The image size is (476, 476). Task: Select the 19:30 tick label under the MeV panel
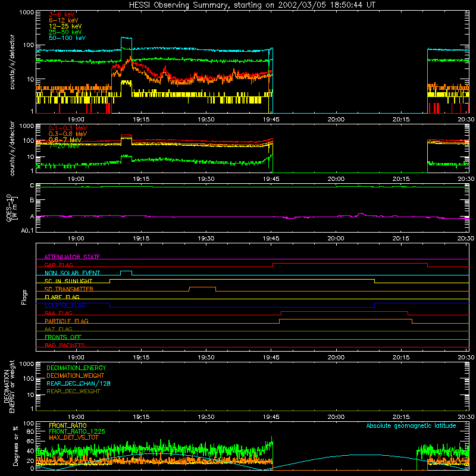click(x=206, y=179)
